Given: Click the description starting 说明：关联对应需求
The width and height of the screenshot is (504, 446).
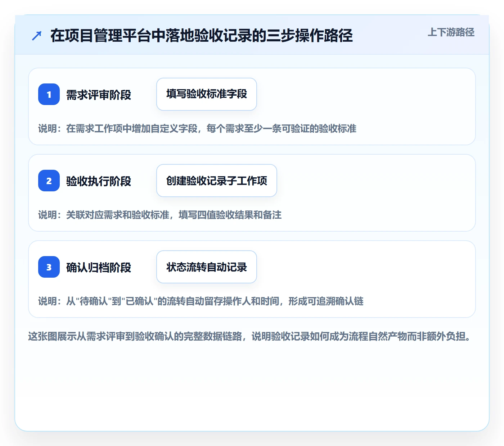Looking at the screenshot, I should tap(160, 215).
